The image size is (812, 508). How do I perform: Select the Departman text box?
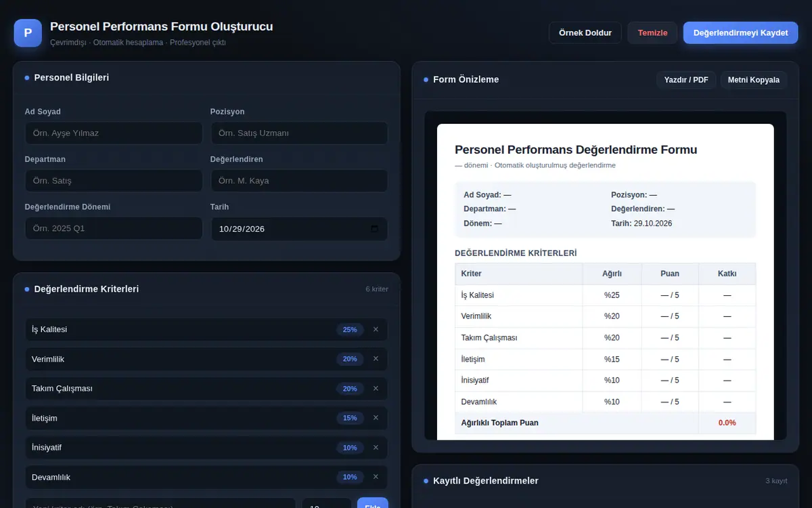coord(114,181)
